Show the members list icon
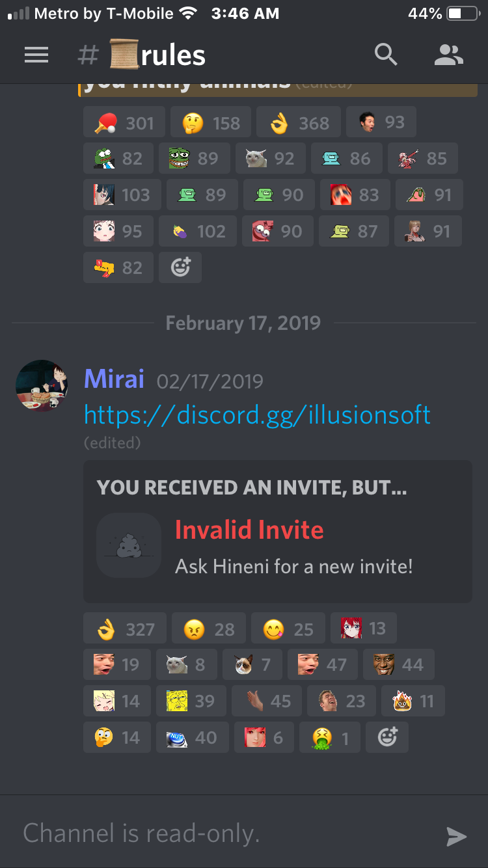Screen dimensions: 488x868 coord(448,55)
